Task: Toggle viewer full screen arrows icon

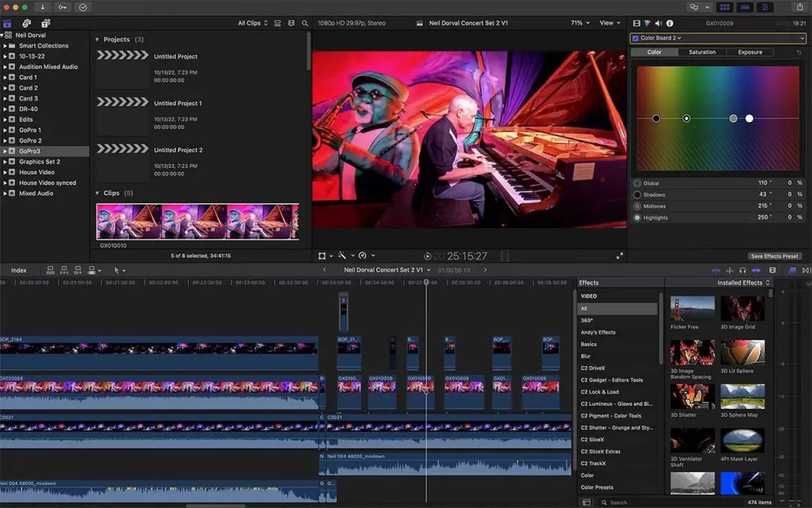Action: point(619,256)
